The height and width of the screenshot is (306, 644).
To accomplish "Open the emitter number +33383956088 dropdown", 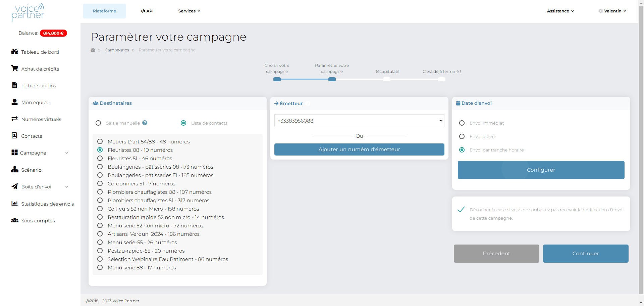I will pos(359,121).
